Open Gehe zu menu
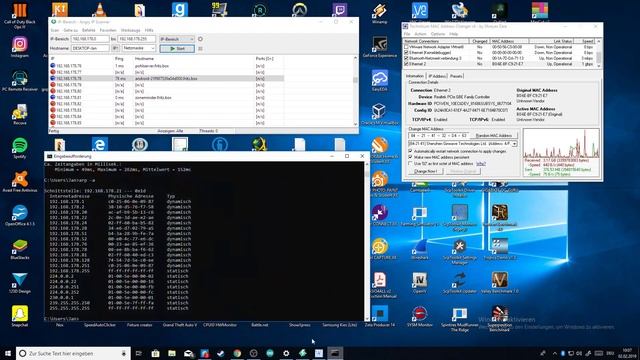Screen dimensions: 640x360 [x=71, y=30]
